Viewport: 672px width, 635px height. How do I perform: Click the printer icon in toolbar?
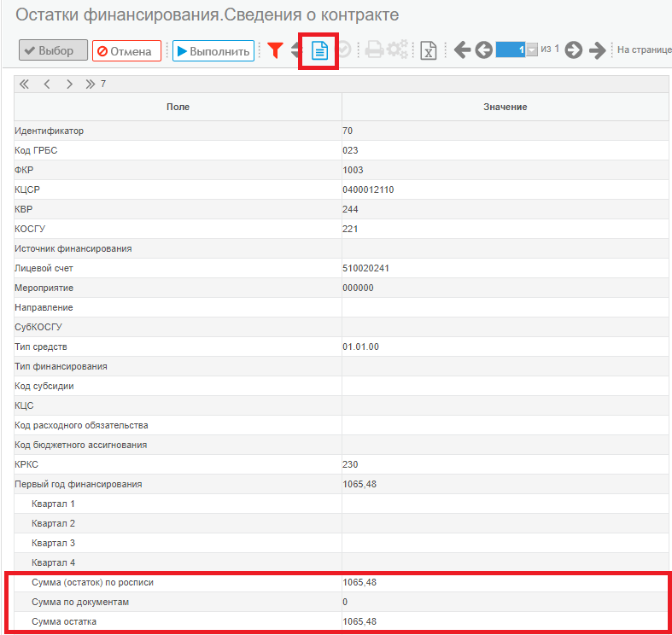tap(374, 50)
